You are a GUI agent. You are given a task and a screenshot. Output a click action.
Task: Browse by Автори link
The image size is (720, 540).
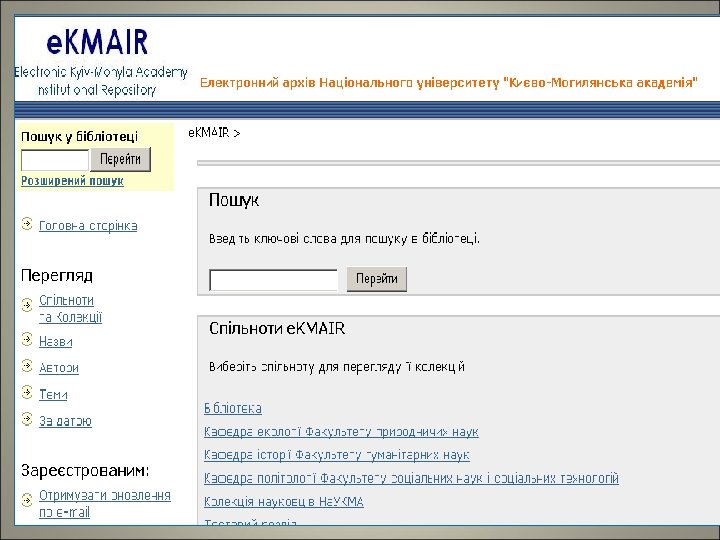click(x=59, y=368)
